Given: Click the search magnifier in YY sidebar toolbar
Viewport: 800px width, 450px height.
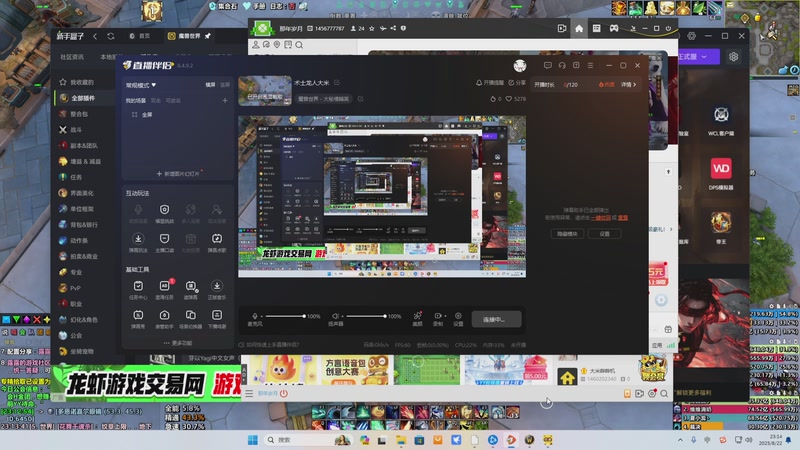Looking at the screenshot, I should pos(299,45).
